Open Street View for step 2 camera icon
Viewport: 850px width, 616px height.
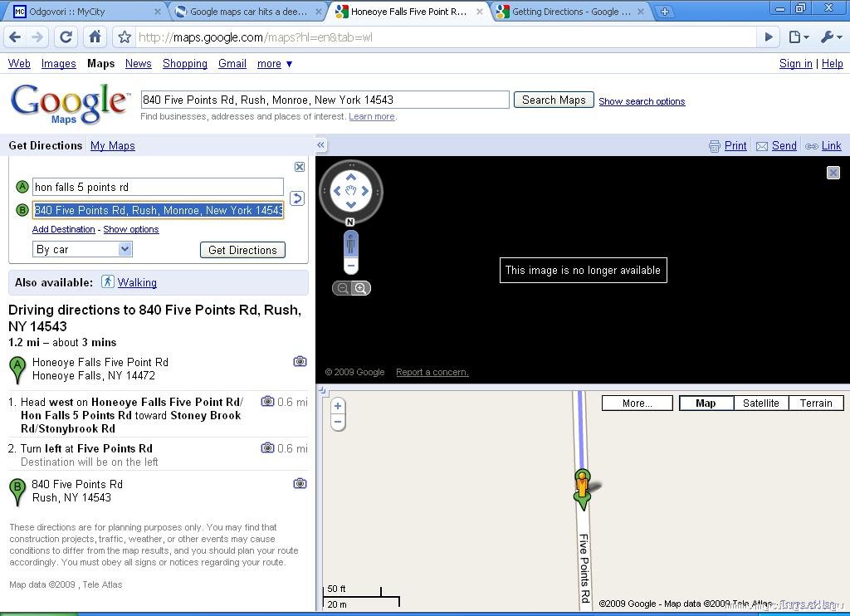(x=267, y=448)
